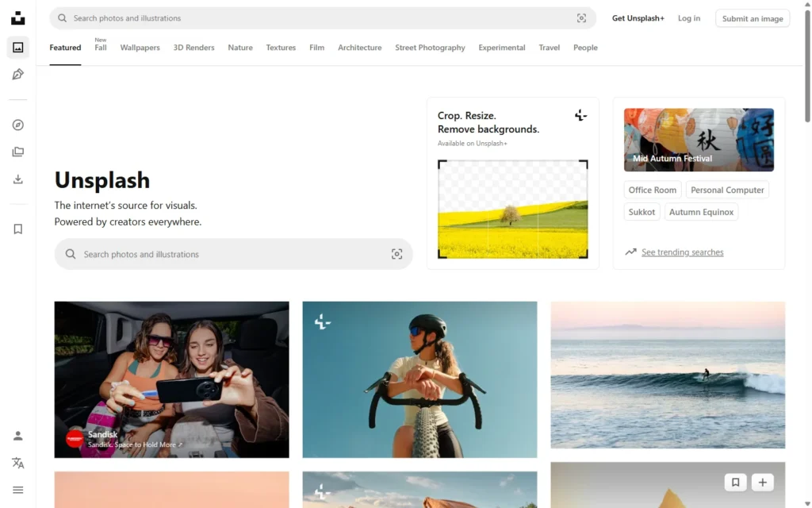Click trending arrow icon beside See trending searches
This screenshot has height=508, width=812.
coord(630,252)
